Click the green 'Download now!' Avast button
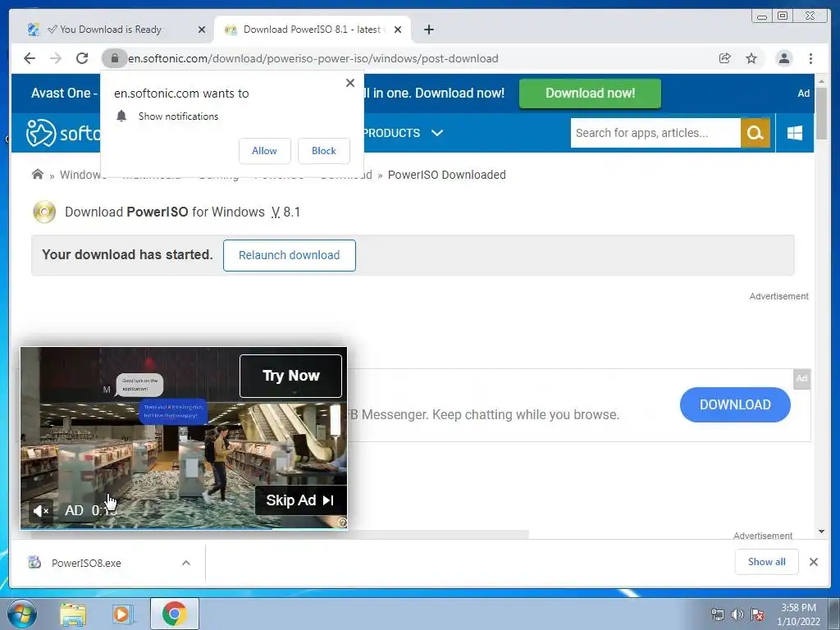This screenshot has width=840, height=630. click(590, 94)
